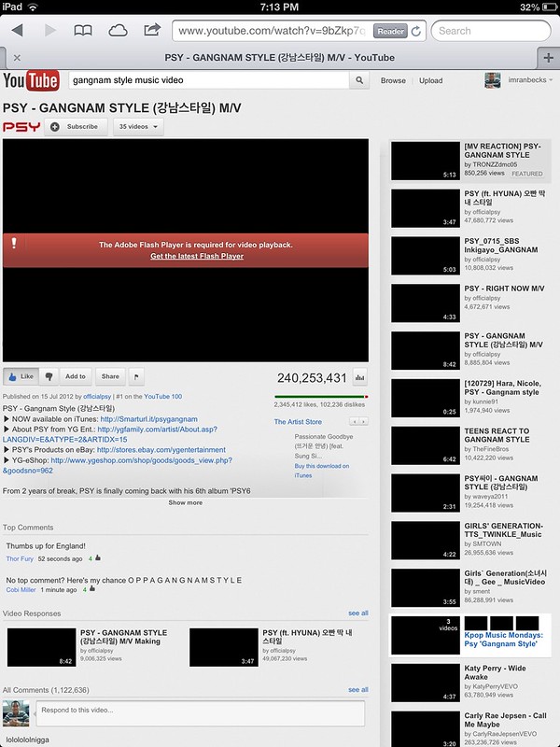Toggle the dislike thumbs-down button
Screen dimensions: 560x747
pos(49,376)
